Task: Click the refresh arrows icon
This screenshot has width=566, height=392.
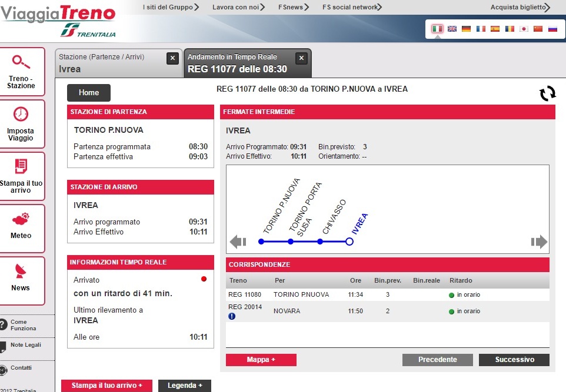Action: click(547, 93)
